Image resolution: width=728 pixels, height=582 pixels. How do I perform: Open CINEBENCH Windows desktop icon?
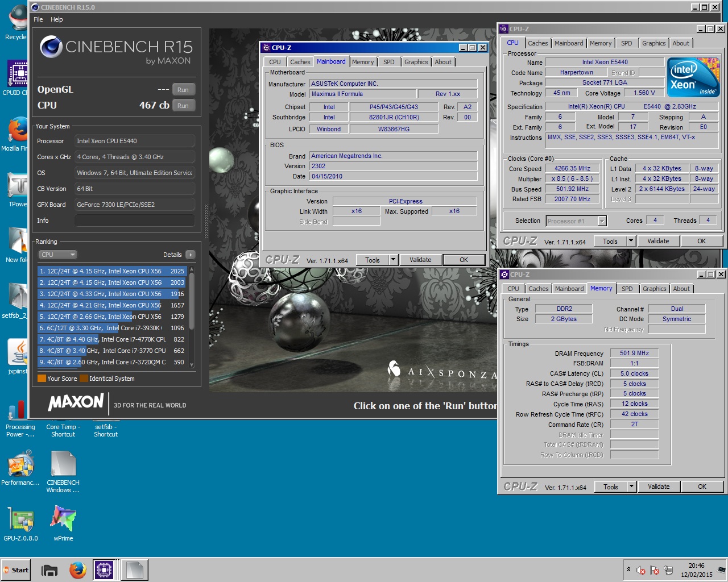pos(63,472)
